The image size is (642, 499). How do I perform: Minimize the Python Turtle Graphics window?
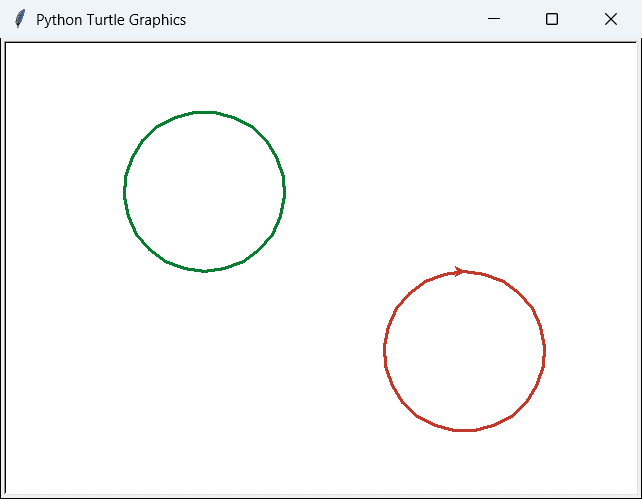tap(494, 19)
